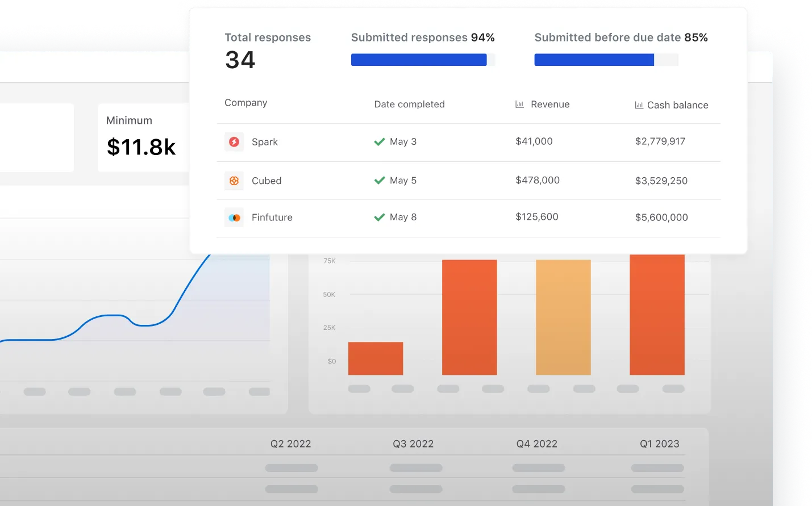
Task: Click Spark's revenue value $41,000
Action: (534, 141)
